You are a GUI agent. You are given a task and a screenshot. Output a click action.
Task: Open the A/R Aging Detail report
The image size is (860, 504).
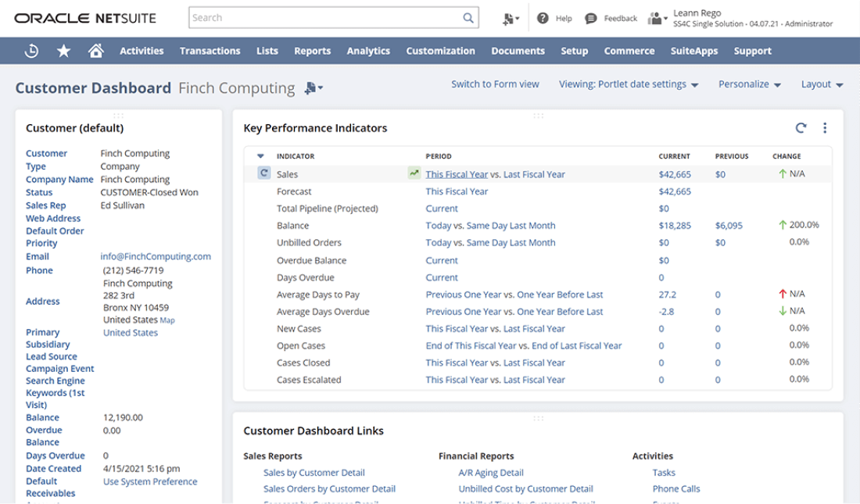(x=491, y=472)
